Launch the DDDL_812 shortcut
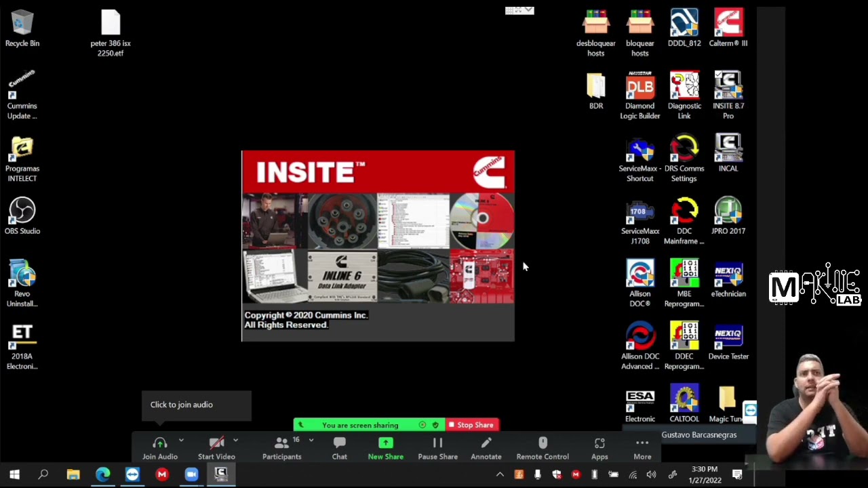Screen dimensions: 868x488 684,28
